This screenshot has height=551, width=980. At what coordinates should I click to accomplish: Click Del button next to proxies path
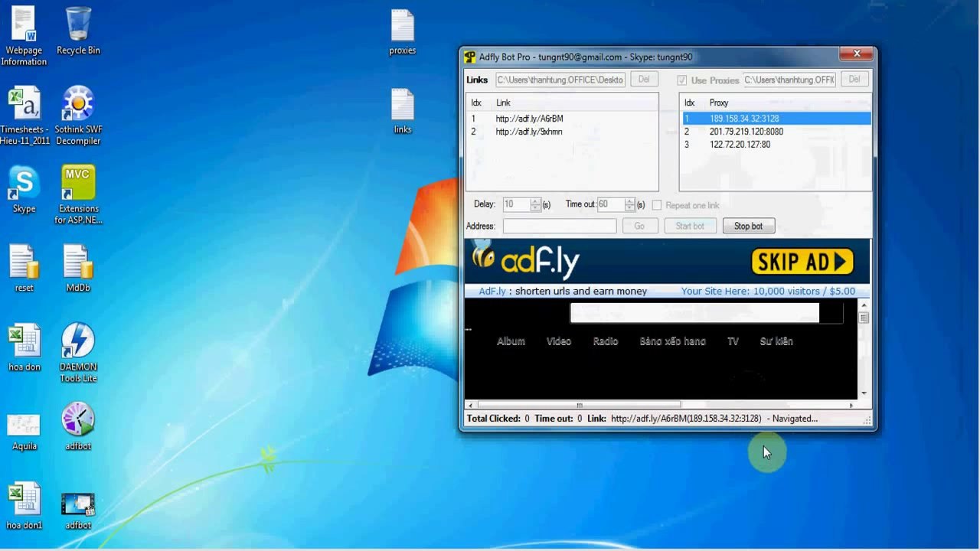pos(854,80)
